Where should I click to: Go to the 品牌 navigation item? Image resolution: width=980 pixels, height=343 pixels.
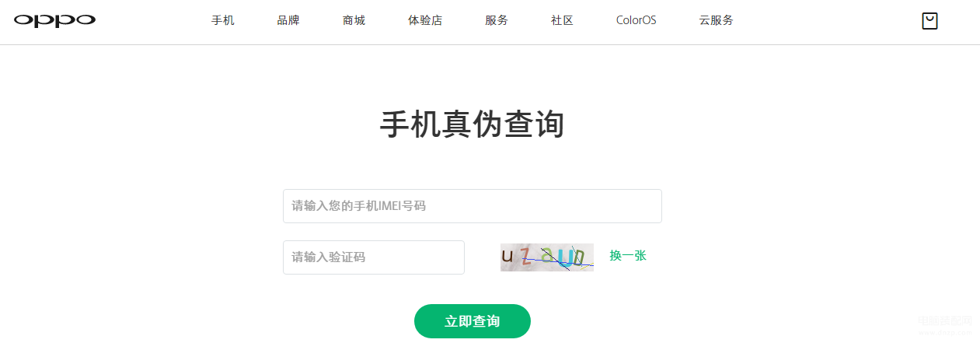pyautogui.click(x=288, y=21)
